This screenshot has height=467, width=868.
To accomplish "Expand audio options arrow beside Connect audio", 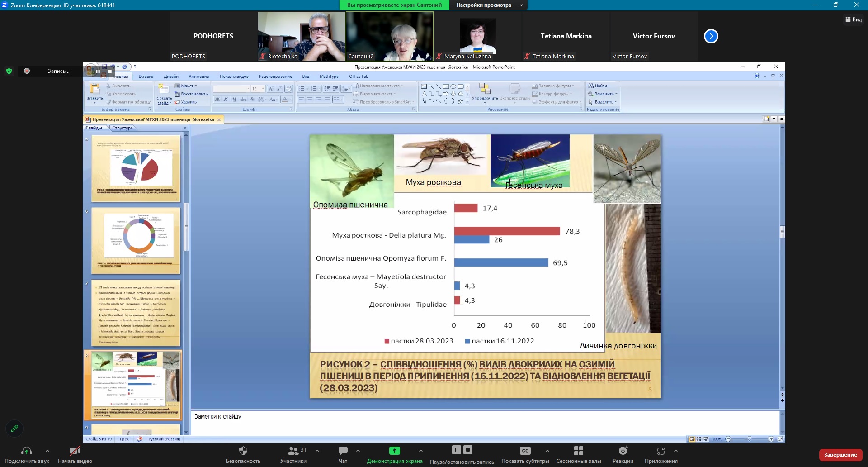I will (x=47, y=451).
